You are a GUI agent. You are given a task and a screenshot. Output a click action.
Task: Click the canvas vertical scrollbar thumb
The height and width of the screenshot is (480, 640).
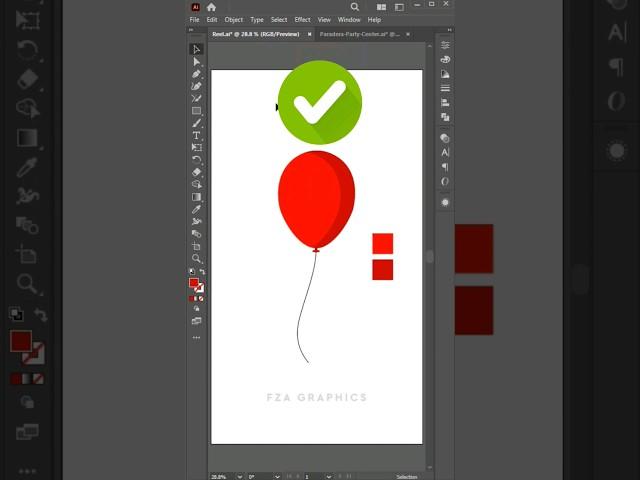(x=429, y=257)
